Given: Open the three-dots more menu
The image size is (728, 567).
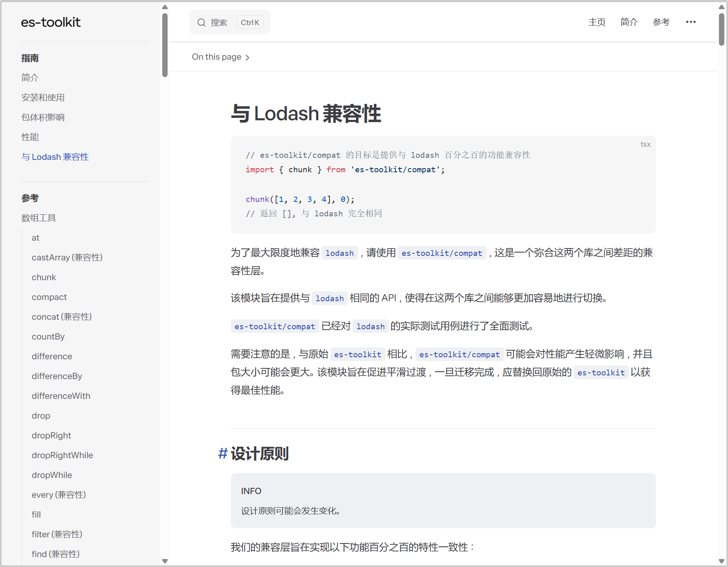Looking at the screenshot, I should coord(691,22).
